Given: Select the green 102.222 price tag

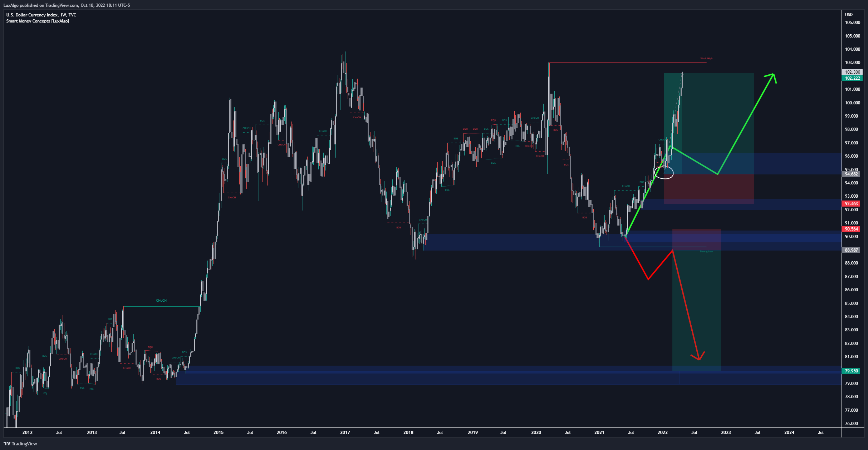Looking at the screenshot, I should pyautogui.click(x=852, y=78).
